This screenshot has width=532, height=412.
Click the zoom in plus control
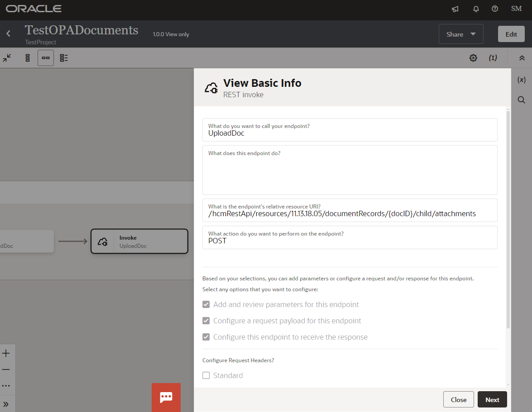pyautogui.click(x=7, y=353)
